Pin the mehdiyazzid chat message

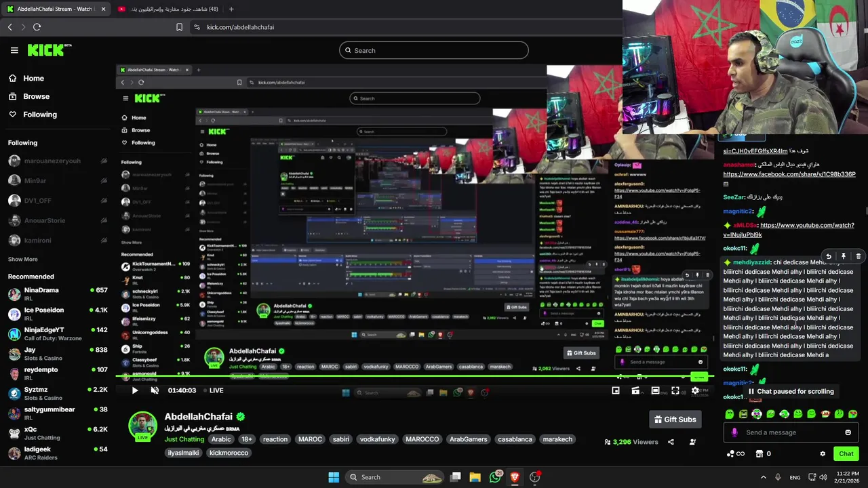click(x=843, y=256)
